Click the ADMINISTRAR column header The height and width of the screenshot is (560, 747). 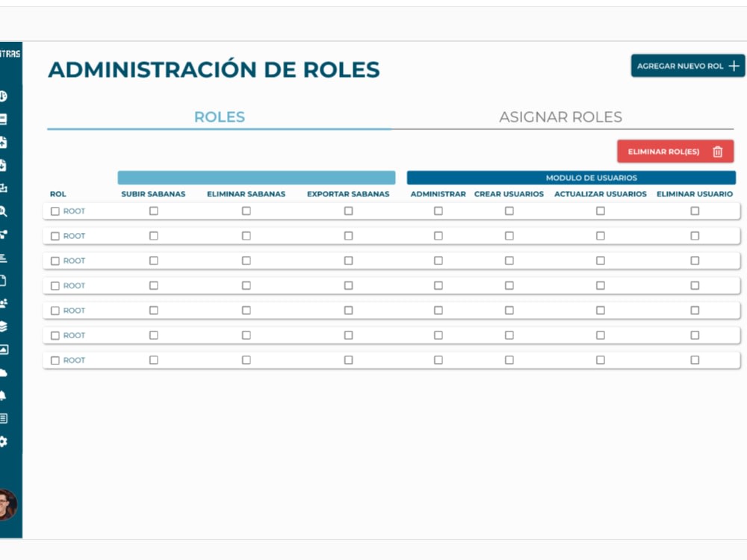[x=438, y=194]
